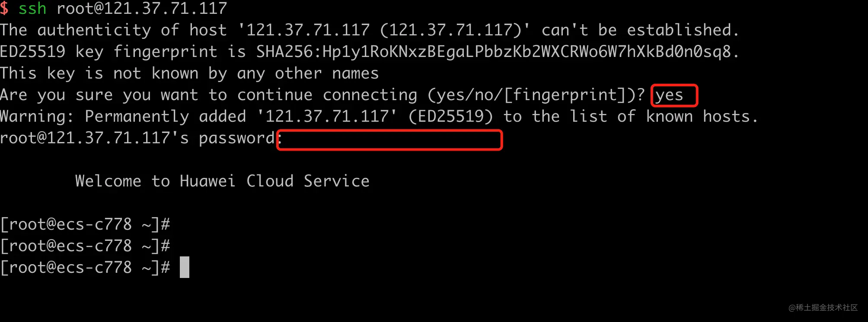The height and width of the screenshot is (322, 868).
Task: Click the red-boxed yes response
Action: tap(674, 95)
